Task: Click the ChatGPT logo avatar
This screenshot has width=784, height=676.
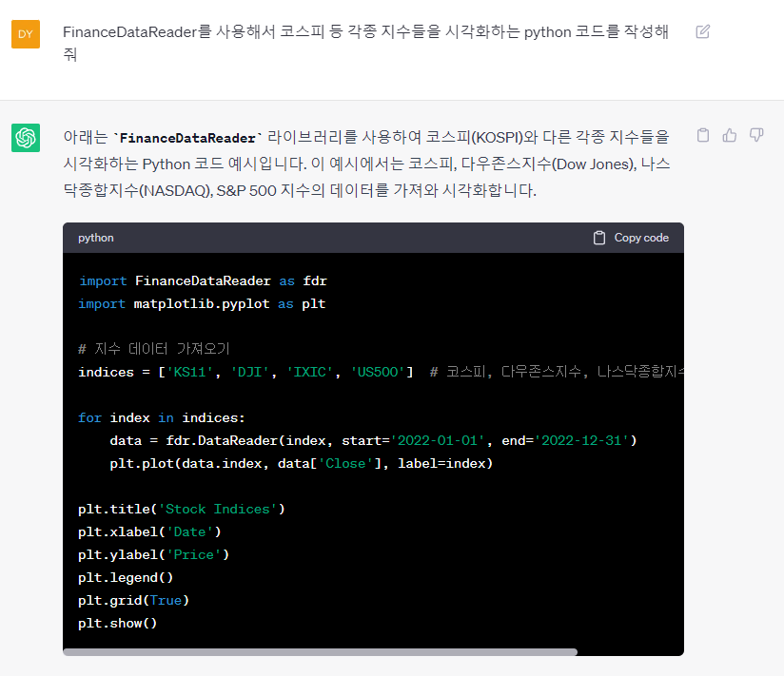Action: coord(26,138)
